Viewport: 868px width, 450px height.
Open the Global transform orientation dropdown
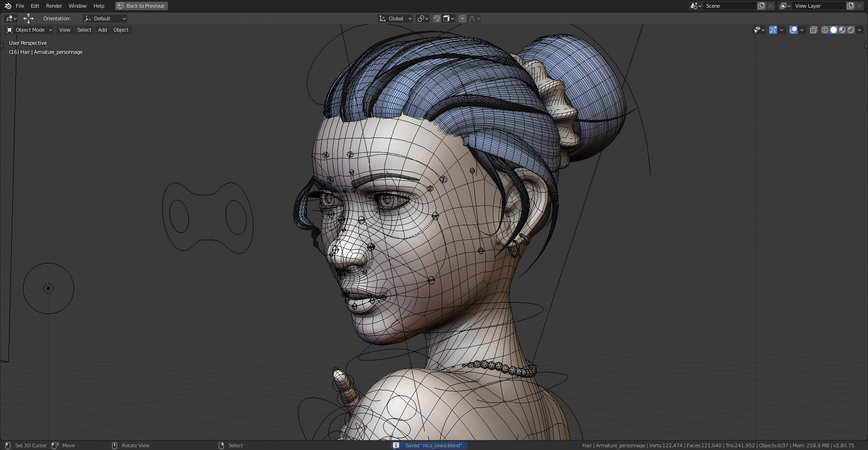coord(396,19)
